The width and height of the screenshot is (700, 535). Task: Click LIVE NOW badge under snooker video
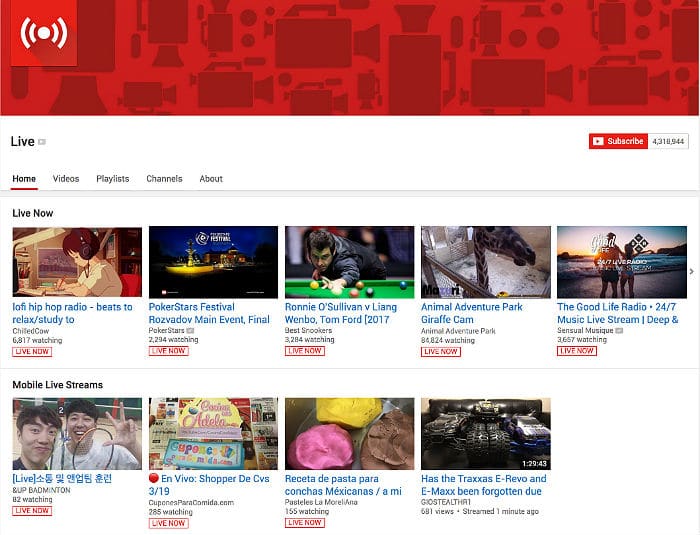point(305,351)
